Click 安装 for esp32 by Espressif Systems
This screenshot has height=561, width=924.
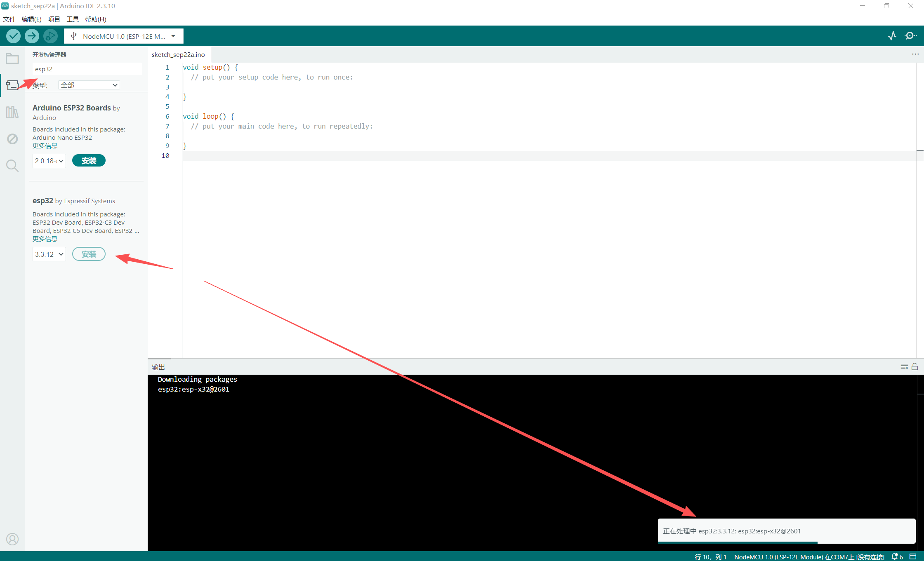89,254
